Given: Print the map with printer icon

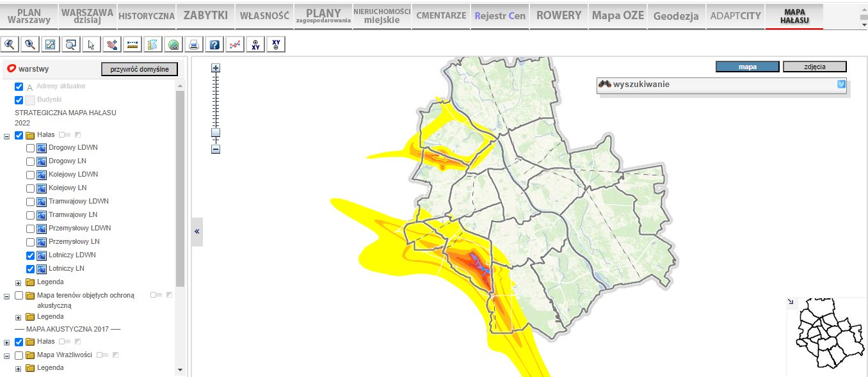Looking at the screenshot, I should (x=194, y=44).
